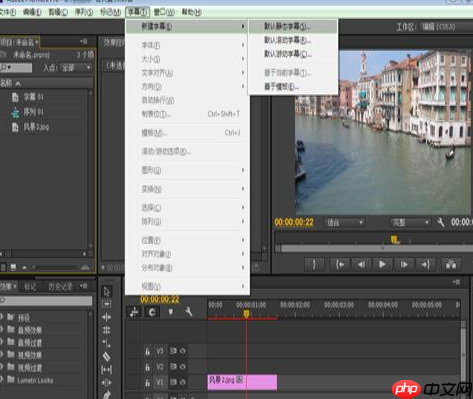Select the Rate Stretch tool
Screen dimensions: 473x399
click(107, 343)
